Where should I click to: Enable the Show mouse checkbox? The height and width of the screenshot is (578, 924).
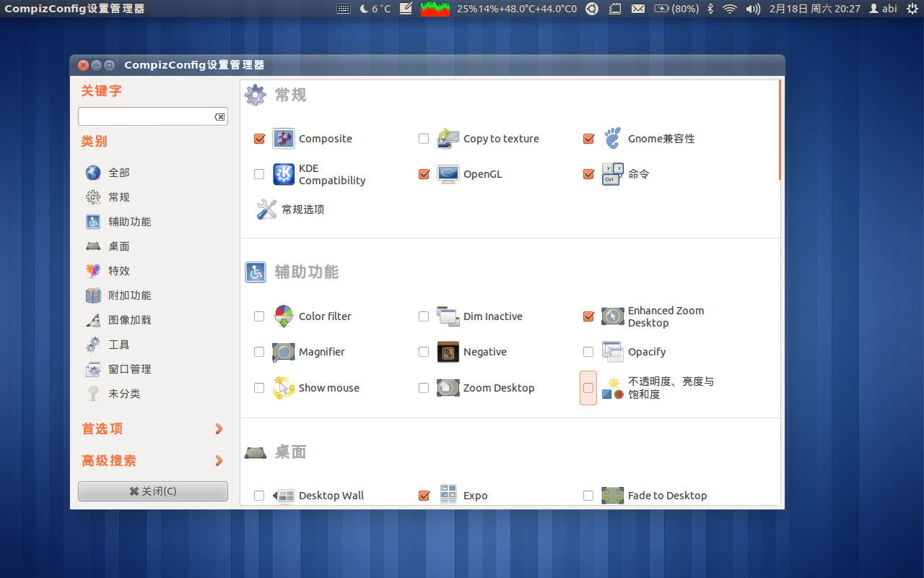pyautogui.click(x=259, y=388)
